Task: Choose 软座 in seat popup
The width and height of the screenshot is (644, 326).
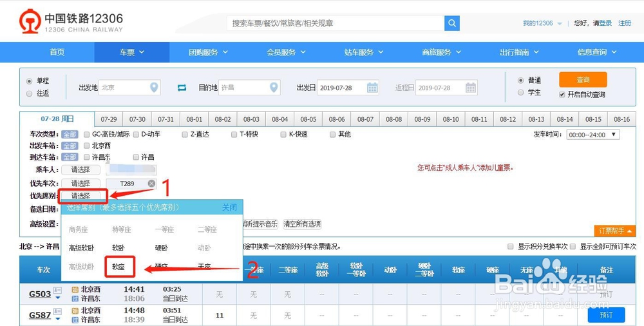Action: [x=118, y=267]
